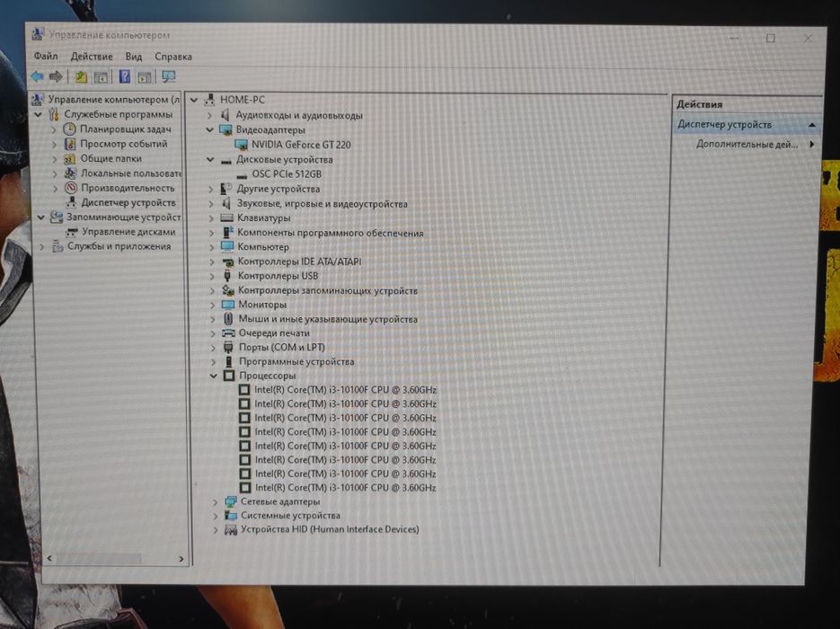This screenshot has width=840, height=629.
Task: Click the back arrow toolbar icon
Action: pyautogui.click(x=38, y=76)
